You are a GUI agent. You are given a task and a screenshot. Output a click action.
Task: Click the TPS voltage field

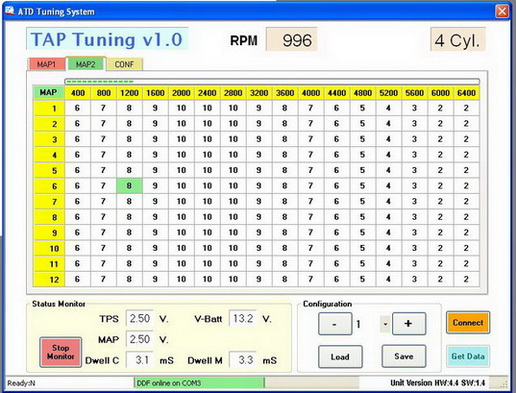pos(140,318)
